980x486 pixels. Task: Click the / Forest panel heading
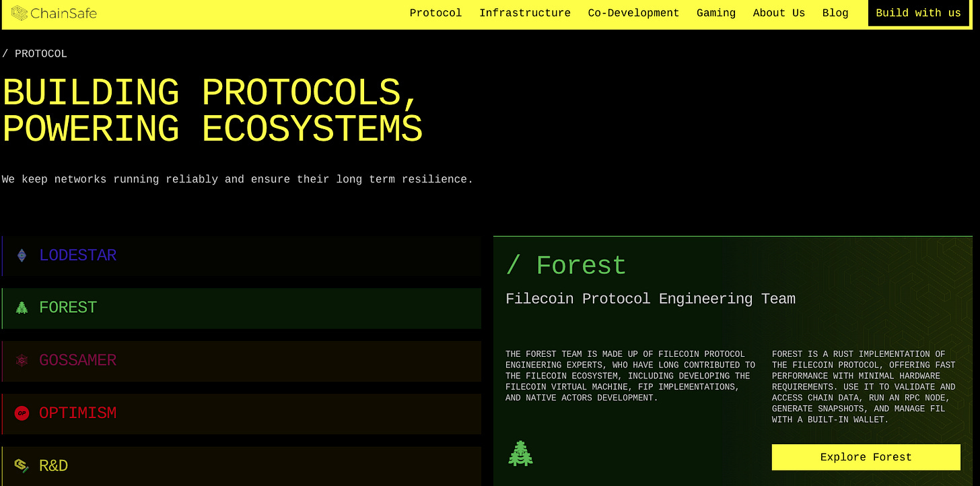click(x=566, y=266)
